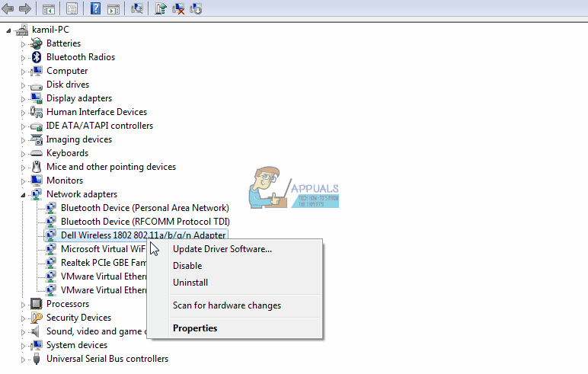
Task: Click the kamil-PC computer icon
Action: (x=22, y=30)
